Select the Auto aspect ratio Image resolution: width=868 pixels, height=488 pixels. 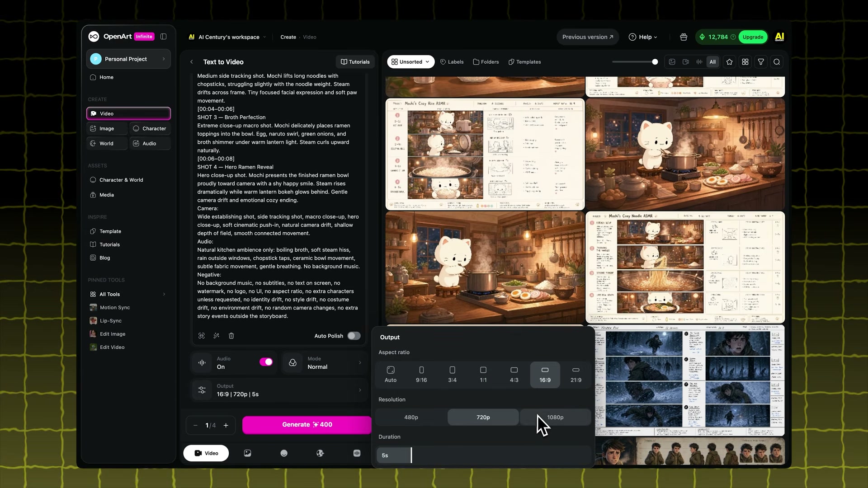[x=391, y=375]
